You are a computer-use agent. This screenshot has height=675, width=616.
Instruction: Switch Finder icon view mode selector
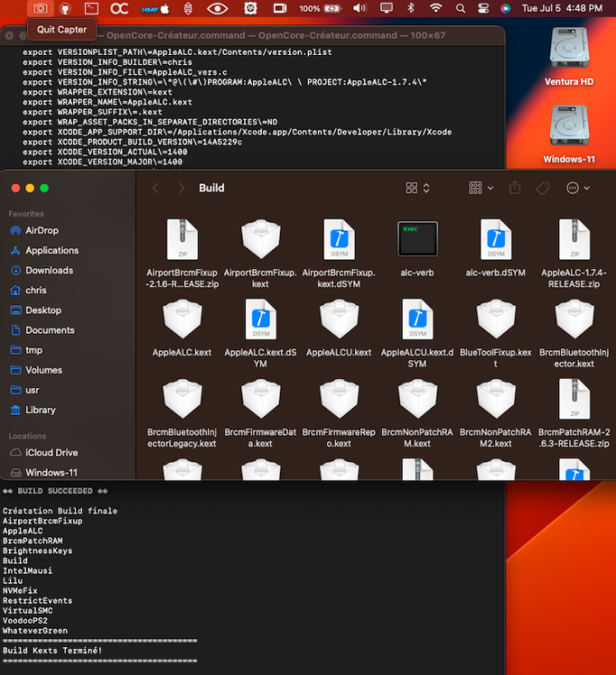pos(417,188)
